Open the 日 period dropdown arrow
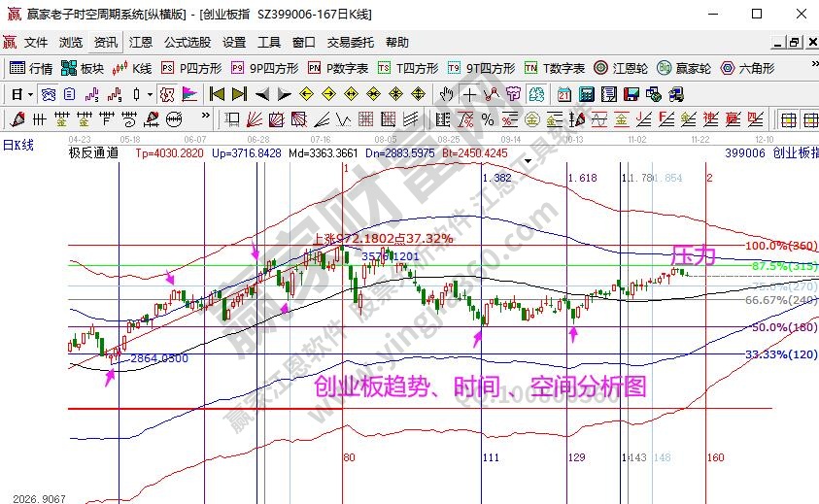This screenshot has height=504, width=819. [30, 94]
